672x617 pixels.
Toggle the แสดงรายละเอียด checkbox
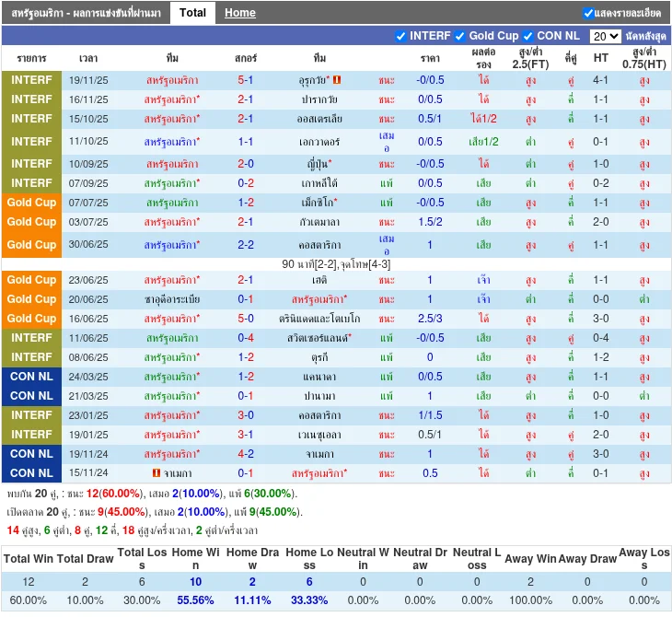[588, 13]
